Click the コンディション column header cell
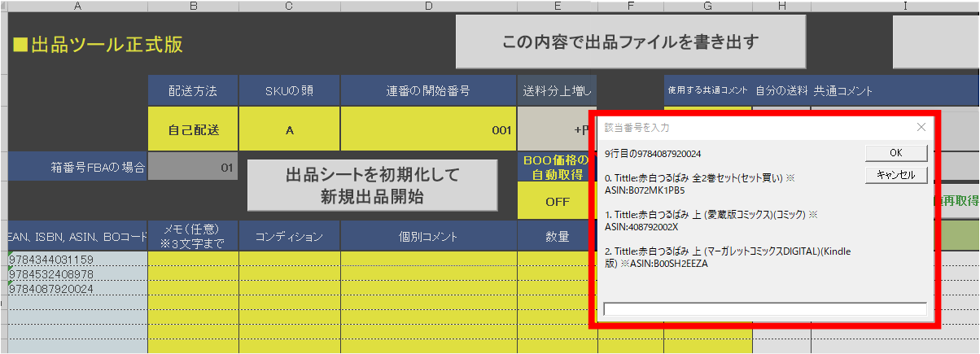This screenshot has height=354, width=980. [290, 236]
